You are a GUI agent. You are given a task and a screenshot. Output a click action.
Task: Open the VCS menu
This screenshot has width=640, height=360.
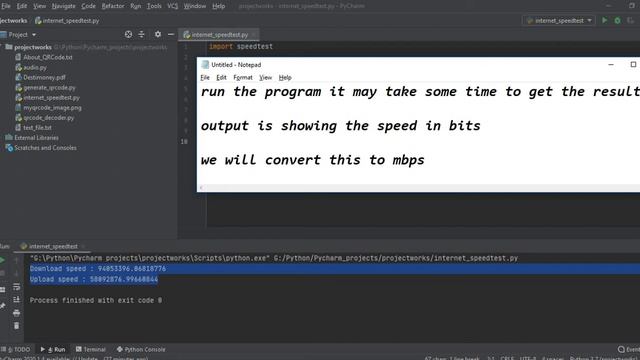tap(173, 6)
